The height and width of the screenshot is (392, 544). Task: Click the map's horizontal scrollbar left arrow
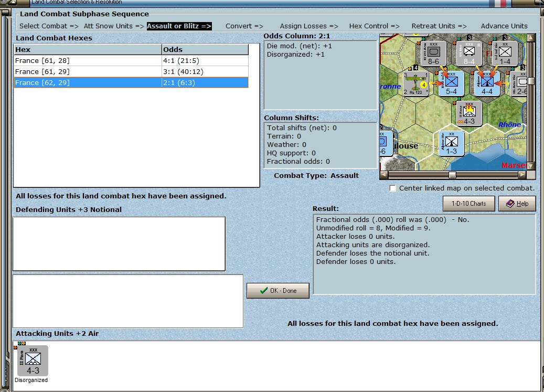pyautogui.click(x=383, y=175)
